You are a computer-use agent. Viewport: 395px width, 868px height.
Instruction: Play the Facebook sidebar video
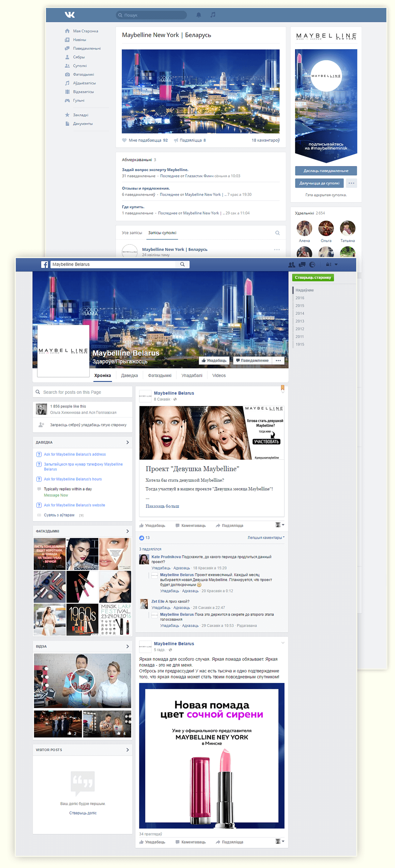pyautogui.click(x=82, y=680)
